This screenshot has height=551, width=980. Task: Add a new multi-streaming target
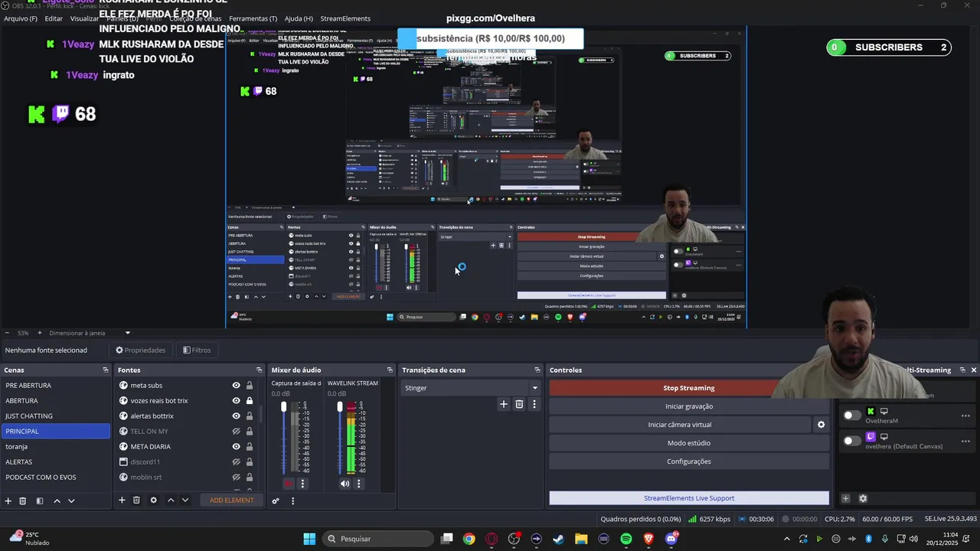(x=846, y=498)
